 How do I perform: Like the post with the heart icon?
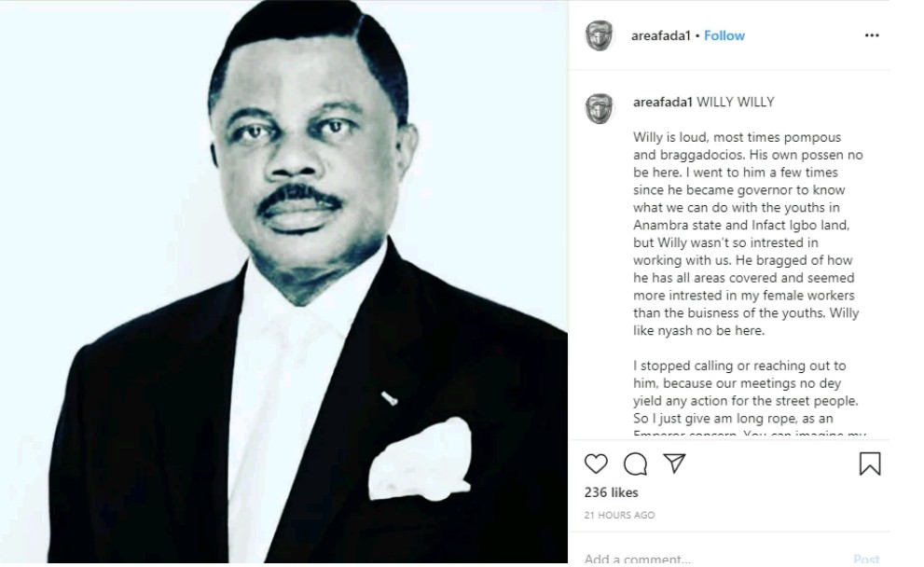point(596,463)
